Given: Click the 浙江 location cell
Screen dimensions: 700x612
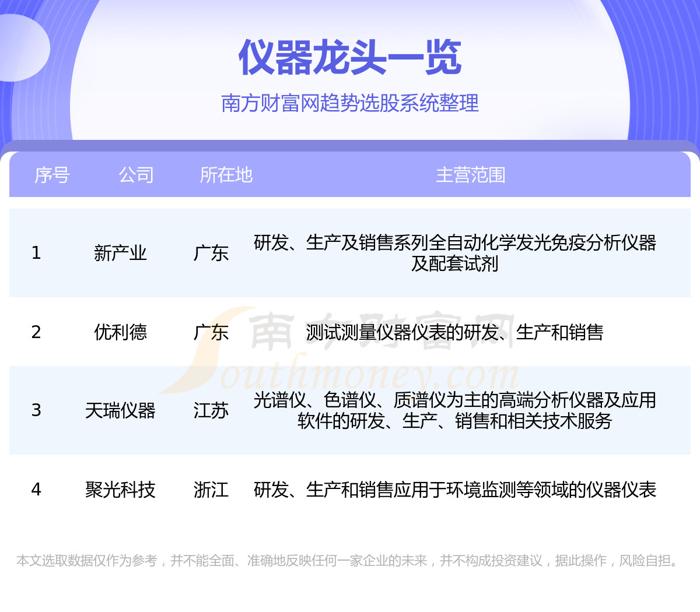Looking at the screenshot, I should click(x=211, y=490).
